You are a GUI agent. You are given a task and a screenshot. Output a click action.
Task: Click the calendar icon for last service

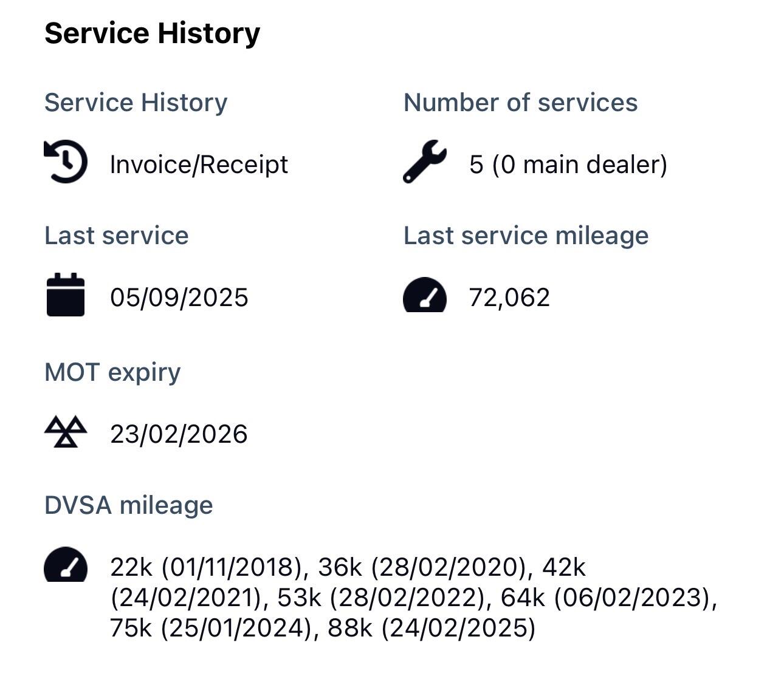coord(66,295)
